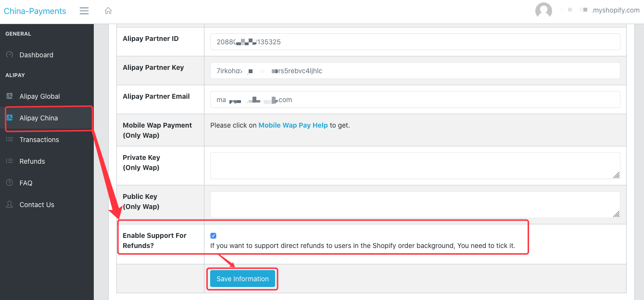Open the Mobile Wap Pay Help link
Image resolution: width=644 pixels, height=300 pixels.
coord(293,125)
